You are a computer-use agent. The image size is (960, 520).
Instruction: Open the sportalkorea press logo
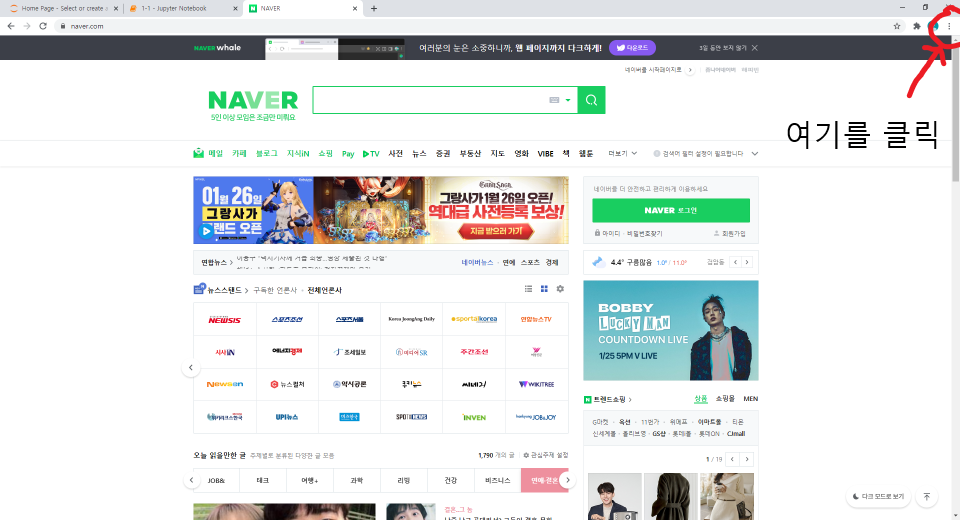coord(474,320)
